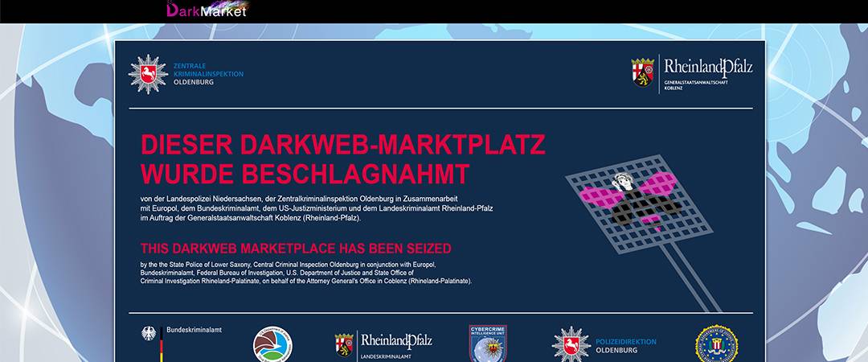Click the 'Rheinland-Pfalz Landeskriminalamt' text at bottom

[396, 343]
